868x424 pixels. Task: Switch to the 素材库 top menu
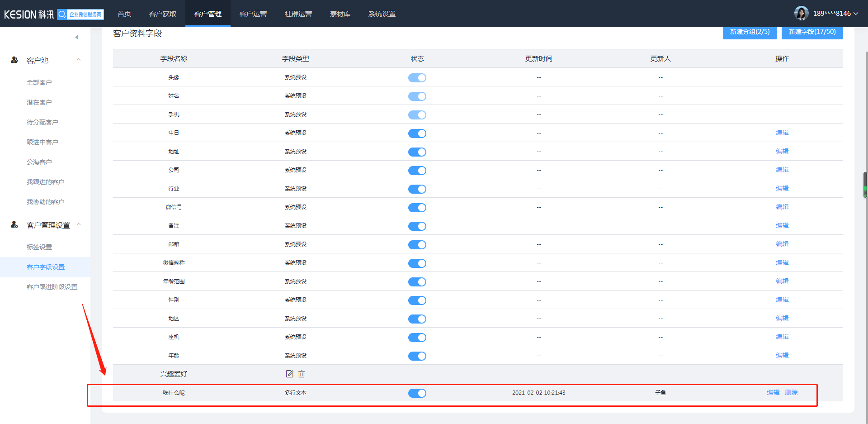(x=340, y=14)
